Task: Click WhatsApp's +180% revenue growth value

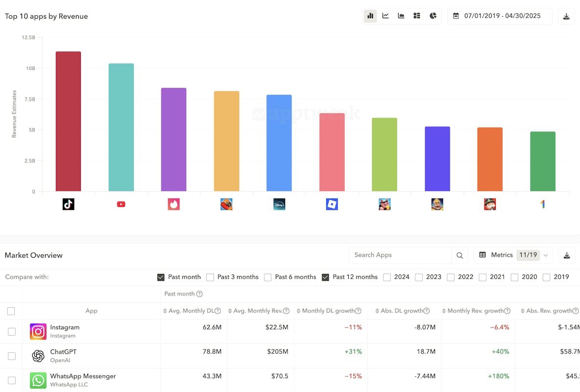Action: click(x=498, y=376)
